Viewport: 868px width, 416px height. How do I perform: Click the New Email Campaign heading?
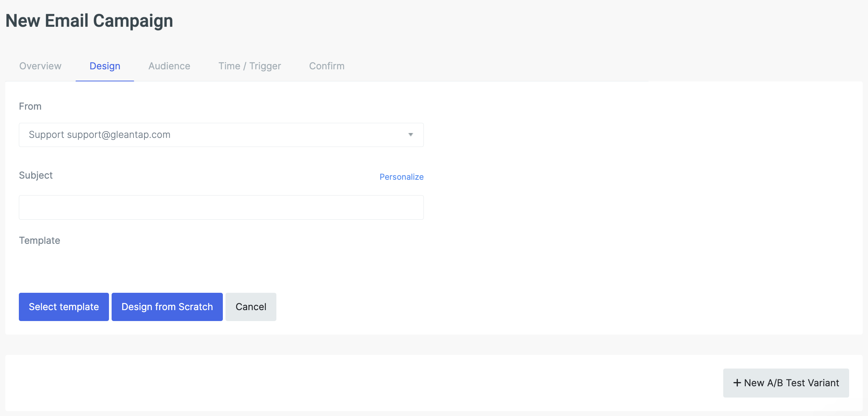pyautogui.click(x=89, y=21)
